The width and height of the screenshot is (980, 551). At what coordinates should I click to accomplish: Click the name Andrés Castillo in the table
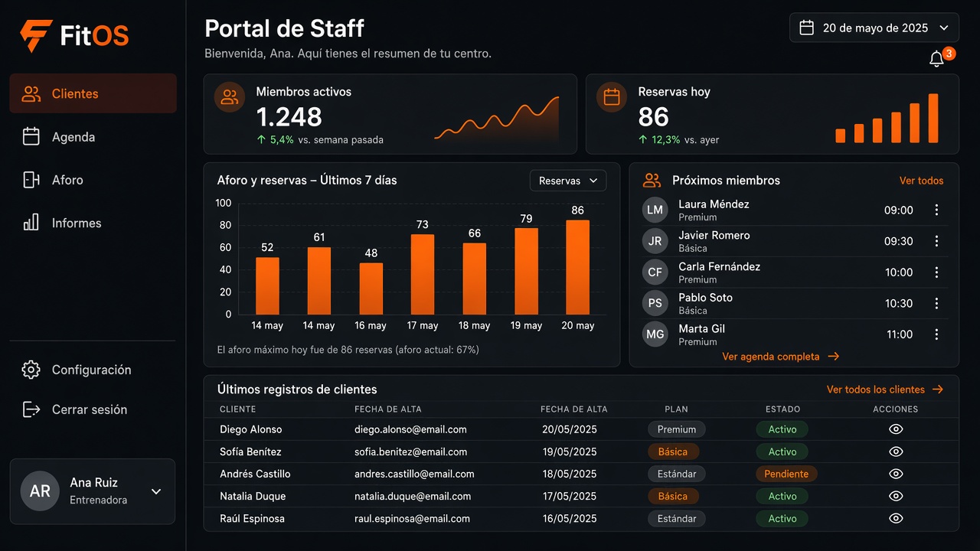point(255,474)
